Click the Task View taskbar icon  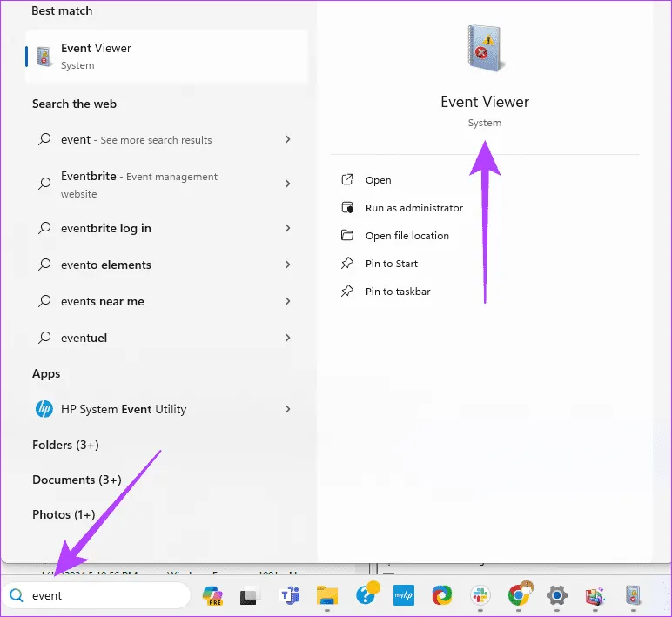(251, 595)
